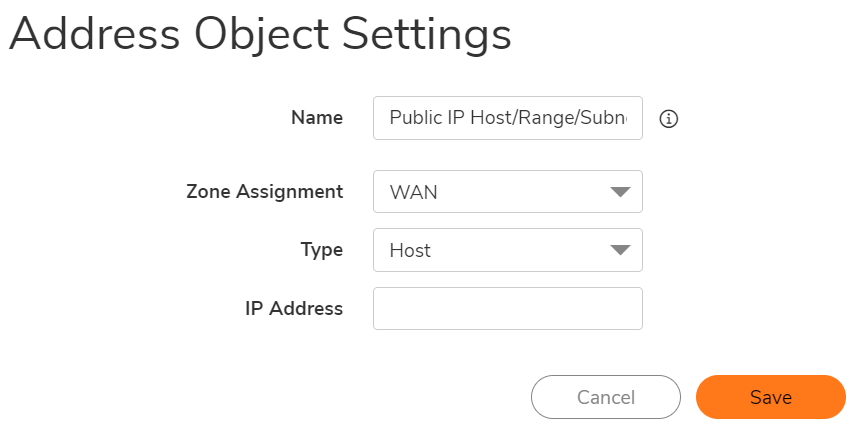Click the info icon beside Name field

[669, 119]
